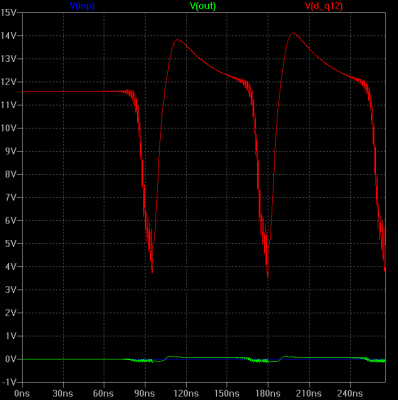The width and height of the screenshot is (398, 400).
Task: Click the red trace's second peak near 14V
Action: [x=293, y=33]
